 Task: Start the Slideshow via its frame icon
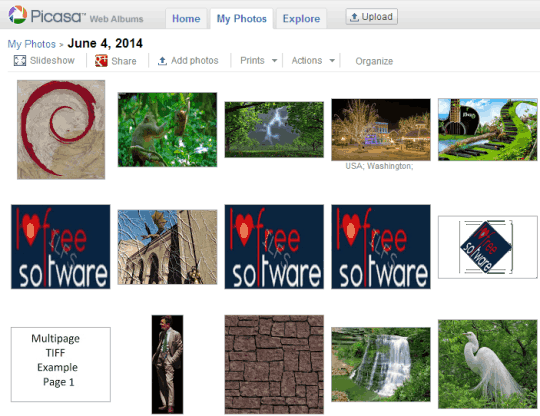tap(20, 61)
